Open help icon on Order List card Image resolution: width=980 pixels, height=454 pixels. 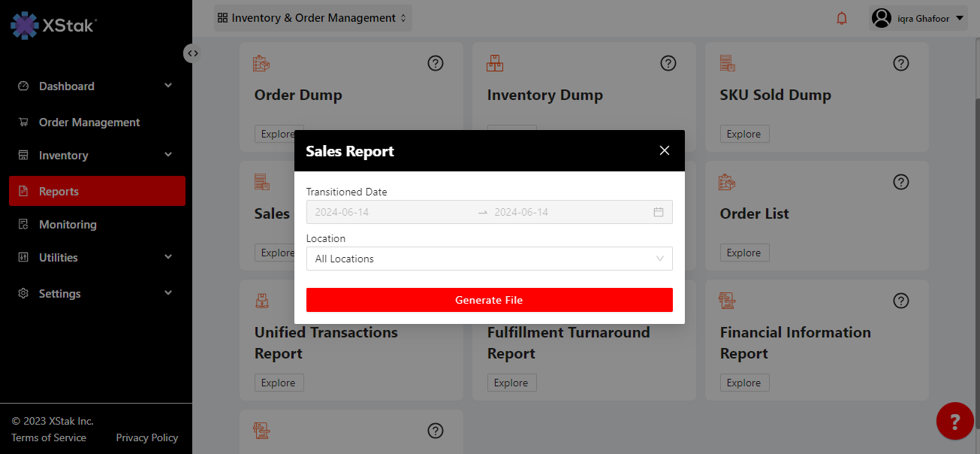click(x=901, y=182)
